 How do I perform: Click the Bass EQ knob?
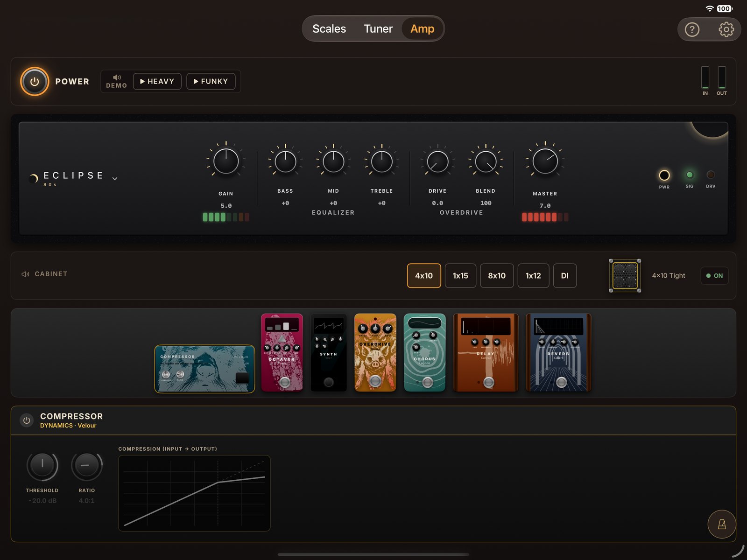(285, 162)
